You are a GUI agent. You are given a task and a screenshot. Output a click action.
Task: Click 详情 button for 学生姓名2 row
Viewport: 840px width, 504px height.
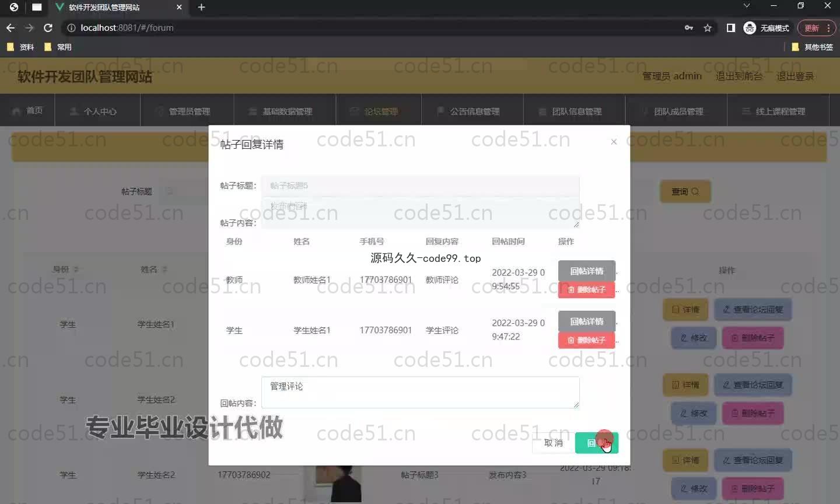tap(685, 385)
